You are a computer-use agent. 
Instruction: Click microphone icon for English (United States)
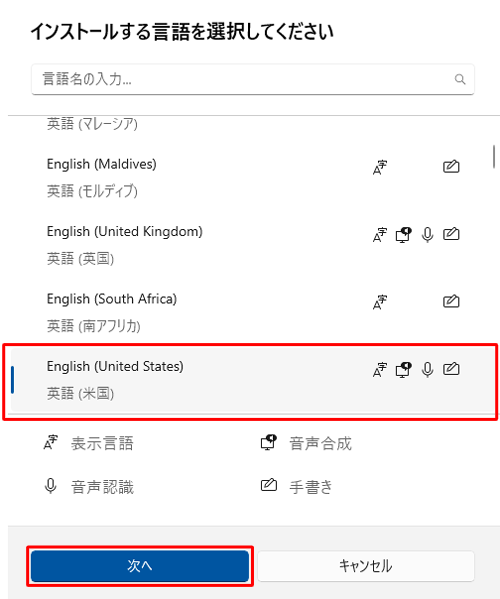tap(427, 370)
